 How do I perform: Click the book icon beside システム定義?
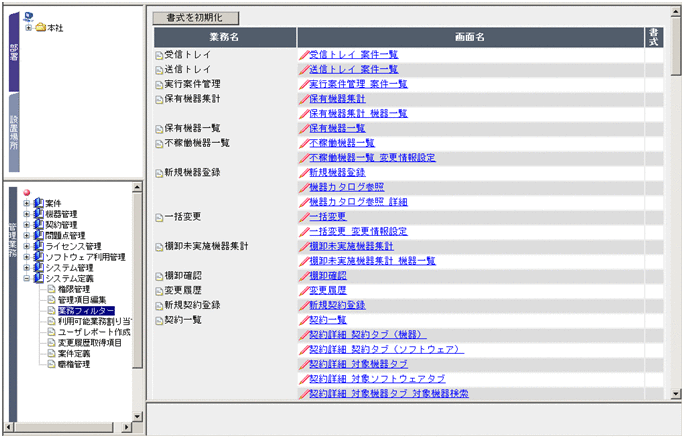point(38,278)
